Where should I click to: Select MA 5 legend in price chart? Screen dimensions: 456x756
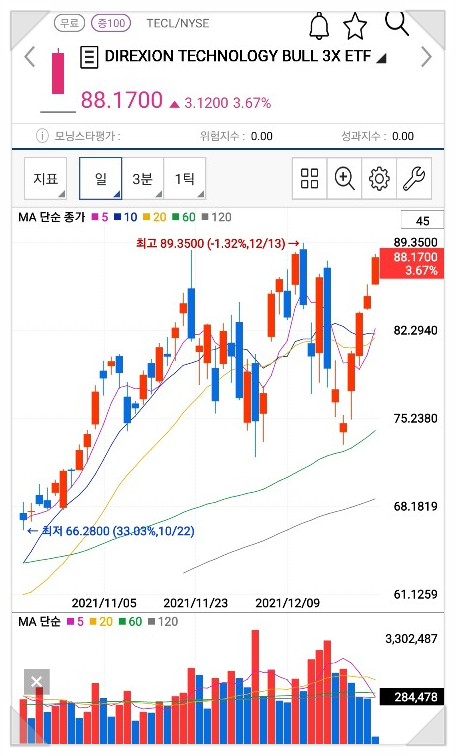(100, 217)
